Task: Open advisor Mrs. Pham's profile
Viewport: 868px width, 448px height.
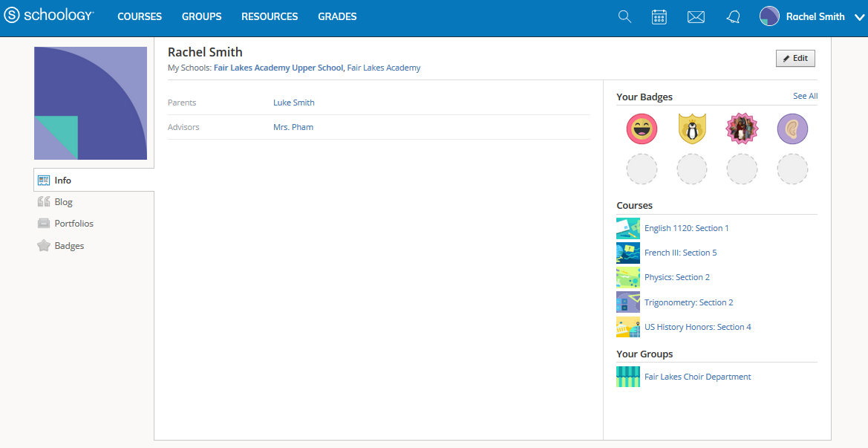Action: (x=293, y=127)
